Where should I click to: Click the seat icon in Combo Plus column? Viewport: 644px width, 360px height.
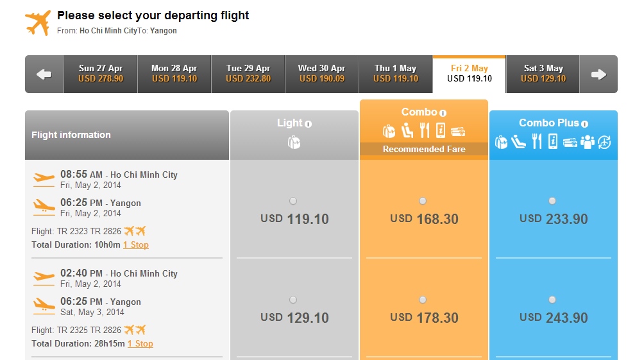click(x=518, y=142)
